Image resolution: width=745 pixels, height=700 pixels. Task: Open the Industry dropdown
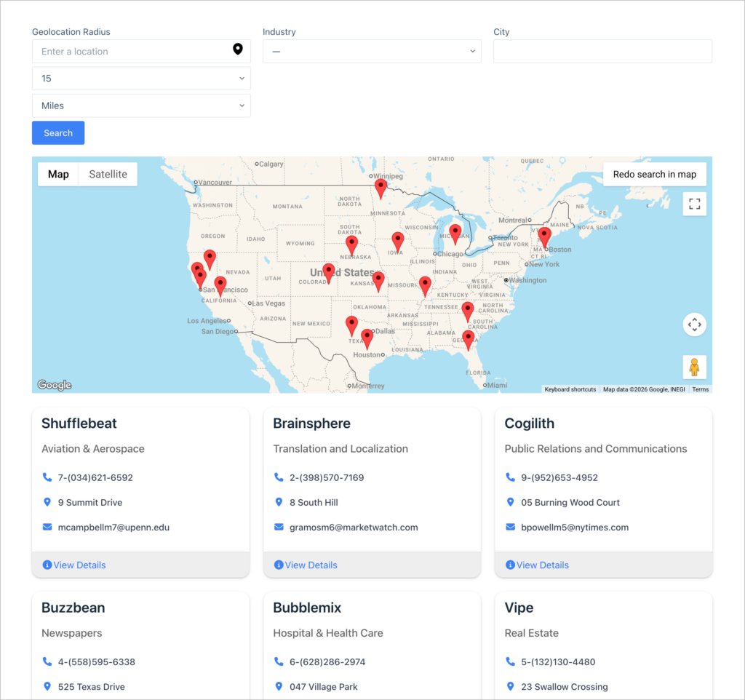pyautogui.click(x=372, y=51)
